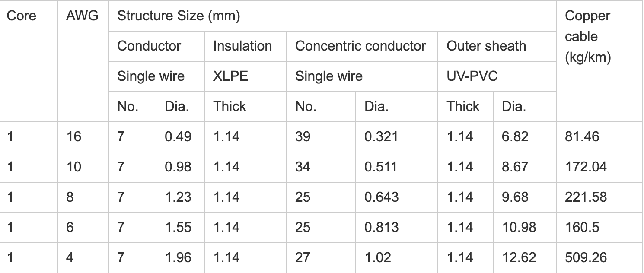644x273 pixels.
Task: Click the copper weight value 509.26
Action: pos(586,258)
